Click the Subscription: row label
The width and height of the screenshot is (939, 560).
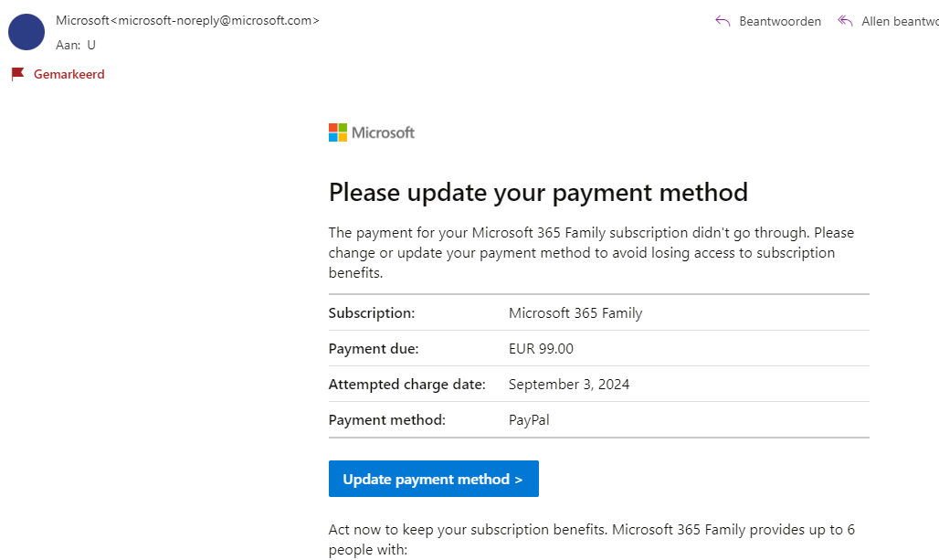pos(372,313)
